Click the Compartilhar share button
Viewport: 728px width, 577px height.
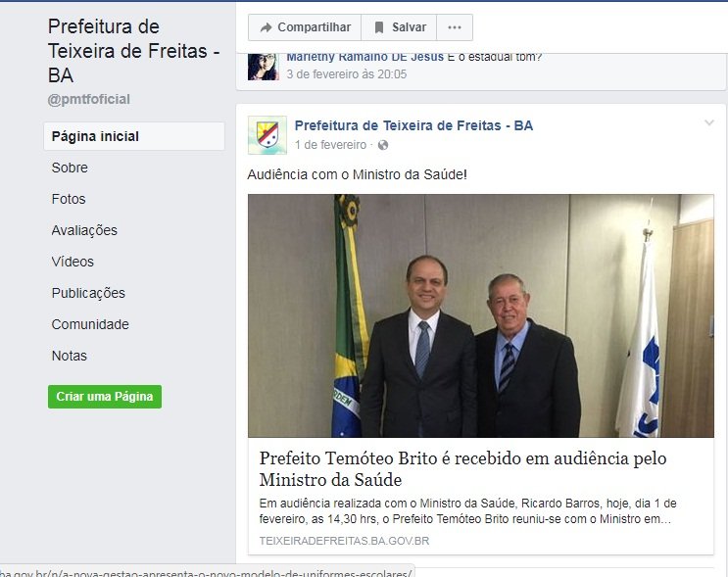coord(305,27)
